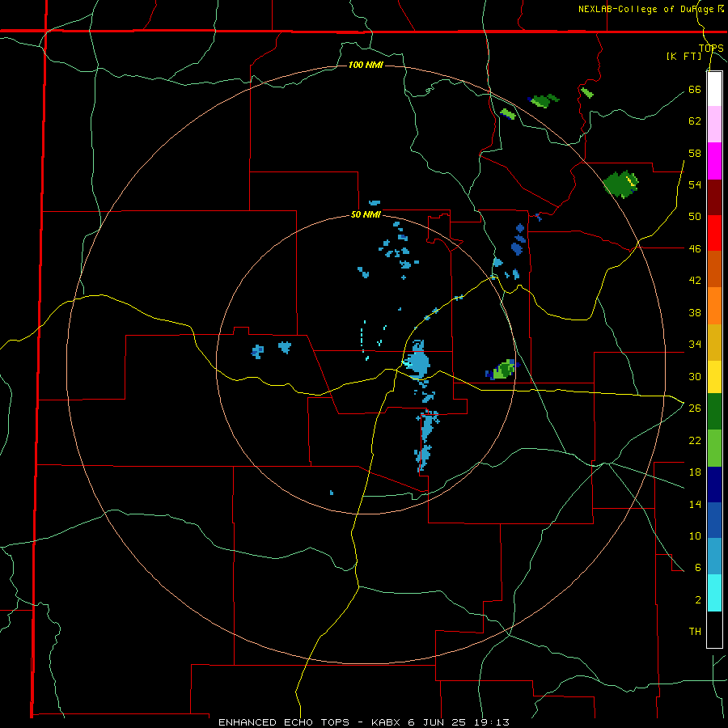Click the navy blue legend color segment

coord(714,485)
